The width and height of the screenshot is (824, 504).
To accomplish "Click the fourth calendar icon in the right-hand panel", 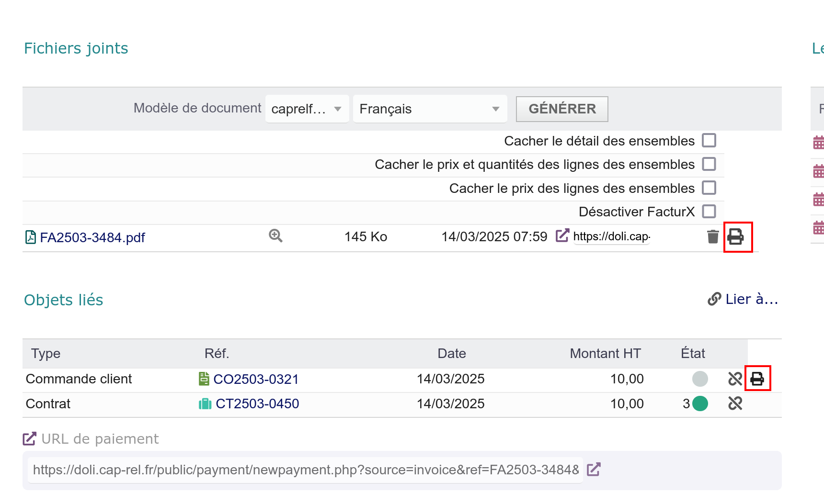I will [819, 227].
